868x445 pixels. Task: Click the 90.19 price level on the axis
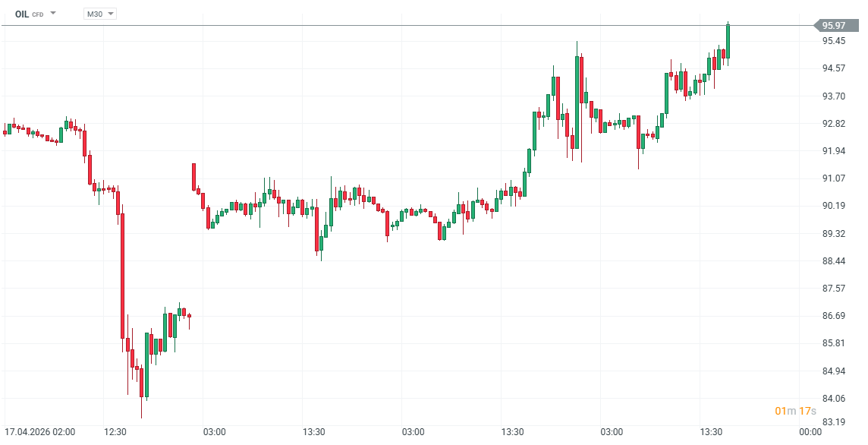[x=834, y=206]
